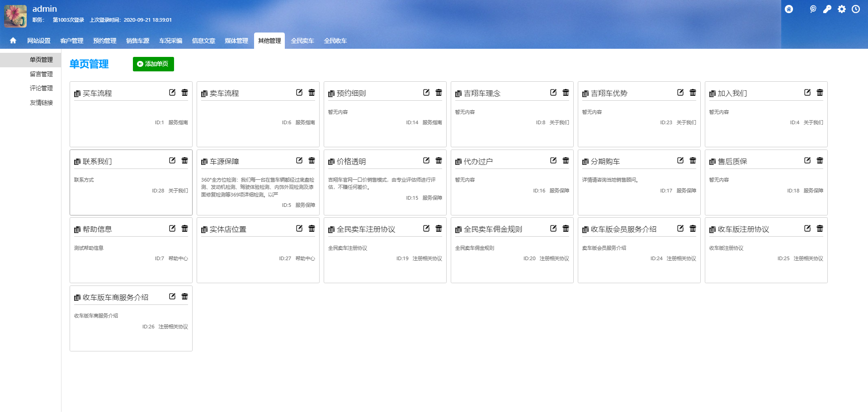868x416 pixels.
Task: Click the circular home icon at top right
Action: (x=789, y=9)
